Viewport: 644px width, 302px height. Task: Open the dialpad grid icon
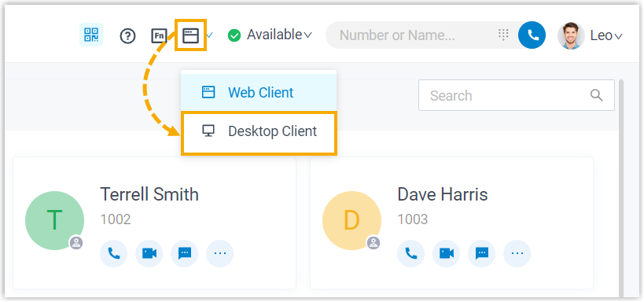503,35
